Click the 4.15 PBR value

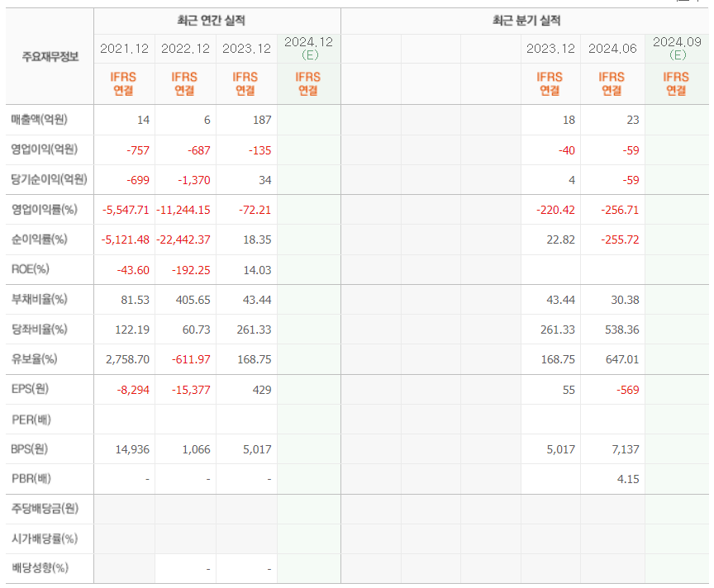tap(628, 479)
